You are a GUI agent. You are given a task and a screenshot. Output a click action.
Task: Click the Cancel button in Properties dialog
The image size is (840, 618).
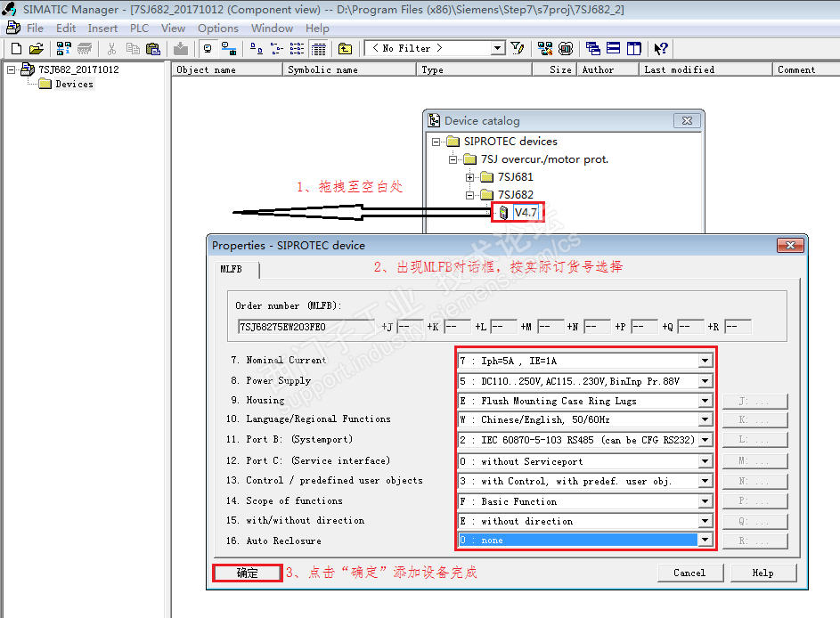pos(690,573)
